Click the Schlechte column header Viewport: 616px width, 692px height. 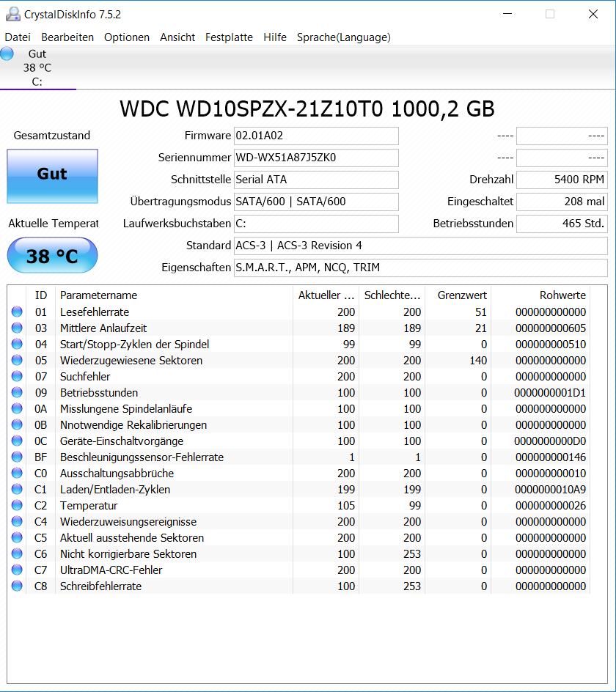[392, 295]
